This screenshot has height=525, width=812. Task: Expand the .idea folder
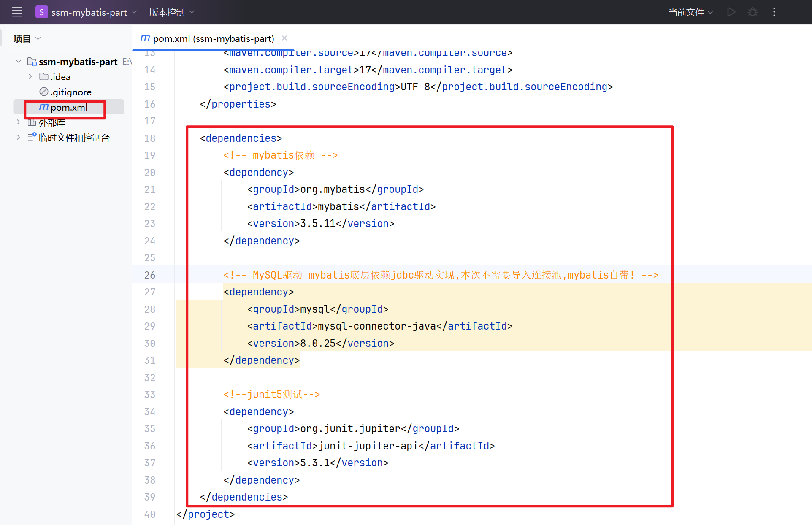click(x=30, y=77)
